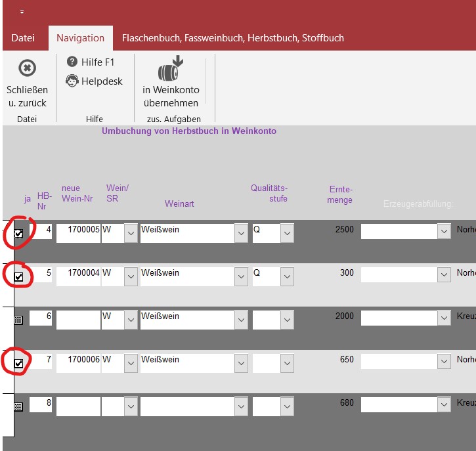Click the Schließen u. zurück close icon
The image size is (476, 451).
(27, 68)
